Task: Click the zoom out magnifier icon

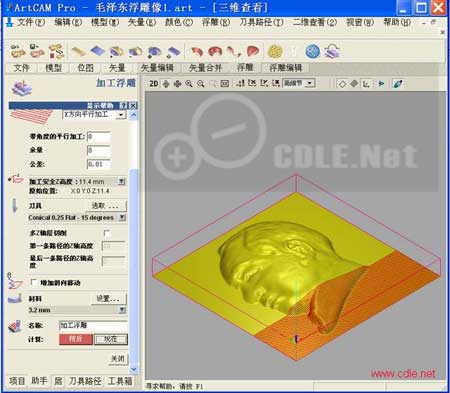Action: click(200, 84)
